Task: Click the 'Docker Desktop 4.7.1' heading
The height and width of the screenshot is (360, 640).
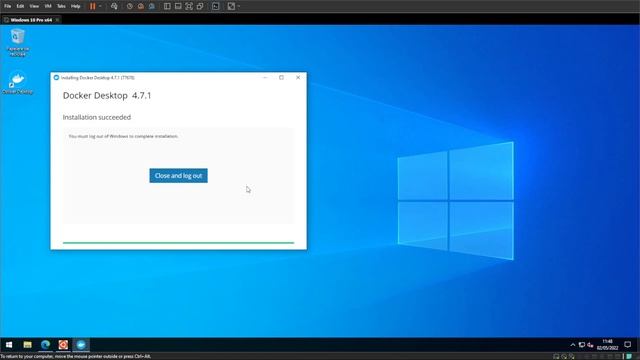Action: coord(107,96)
